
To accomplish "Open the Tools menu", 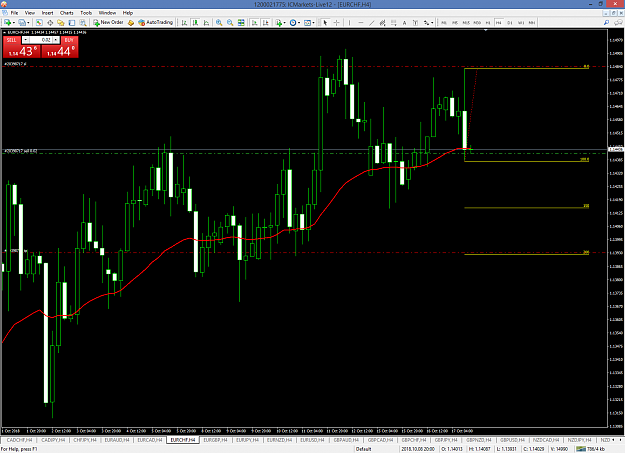I will 86,13.
